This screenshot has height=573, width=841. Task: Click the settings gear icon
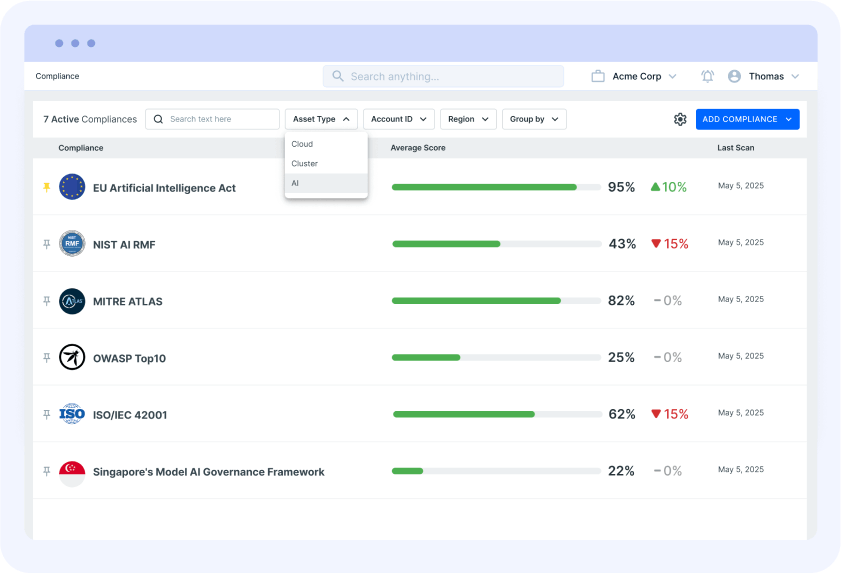pyautogui.click(x=680, y=119)
